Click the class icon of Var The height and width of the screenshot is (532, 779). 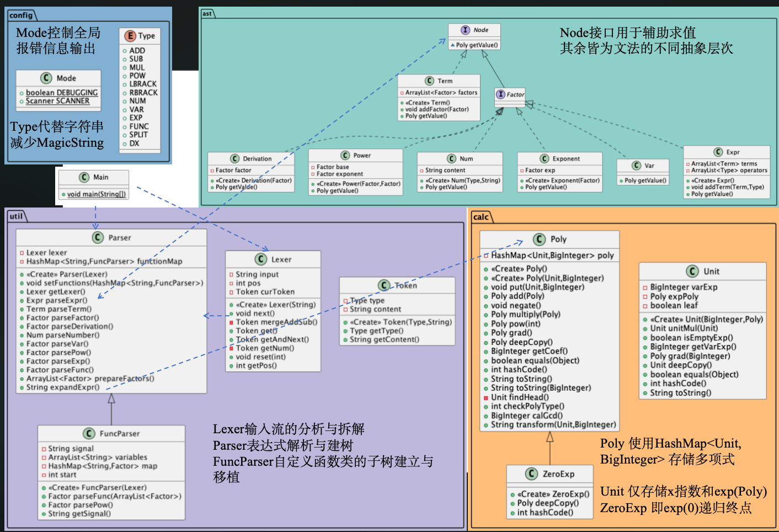tap(637, 166)
